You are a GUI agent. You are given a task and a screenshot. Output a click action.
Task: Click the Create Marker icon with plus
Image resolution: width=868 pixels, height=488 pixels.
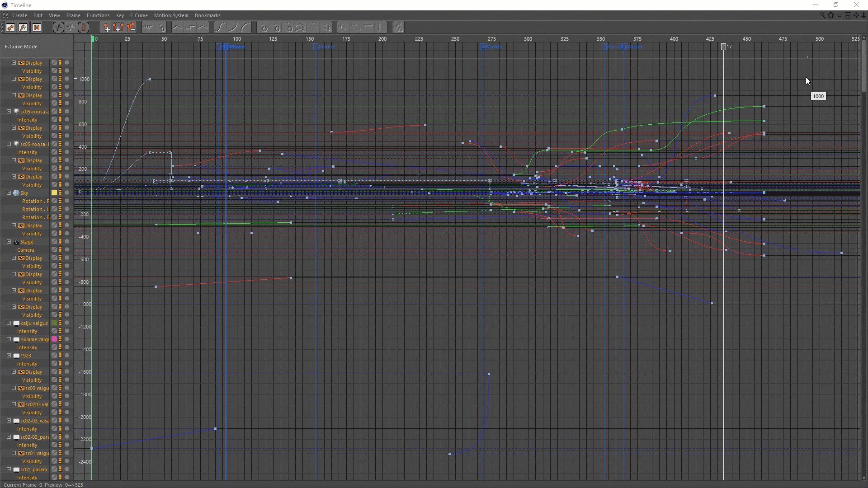point(107,28)
